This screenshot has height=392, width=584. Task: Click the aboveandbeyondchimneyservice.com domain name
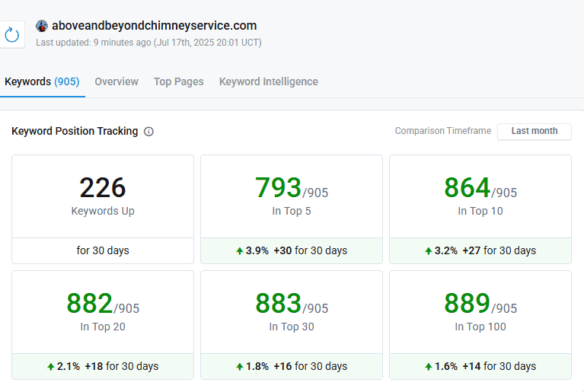coord(154,26)
